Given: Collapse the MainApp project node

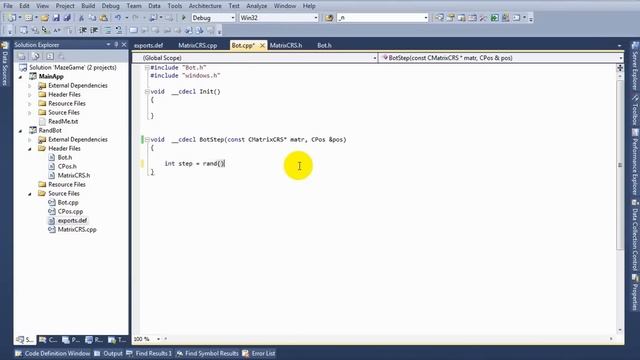Looking at the screenshot, I should point(21,77).
